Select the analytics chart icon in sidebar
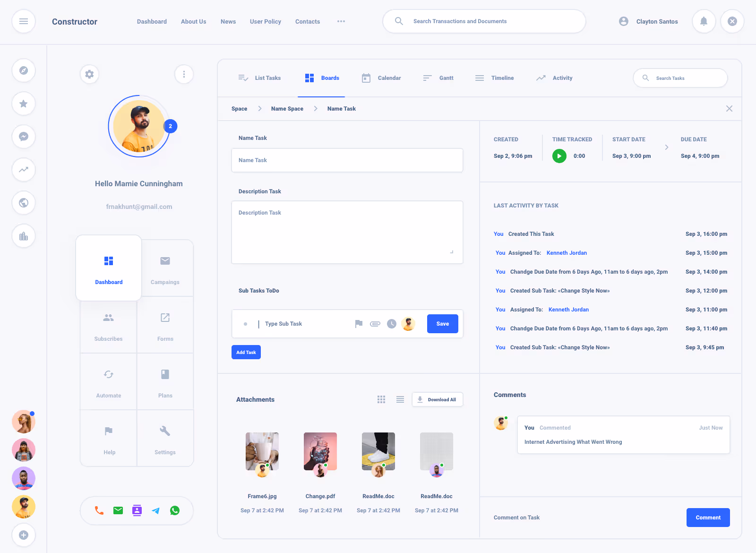The width and height of the screenshot is (756, 553). click(x=23, y=170)
